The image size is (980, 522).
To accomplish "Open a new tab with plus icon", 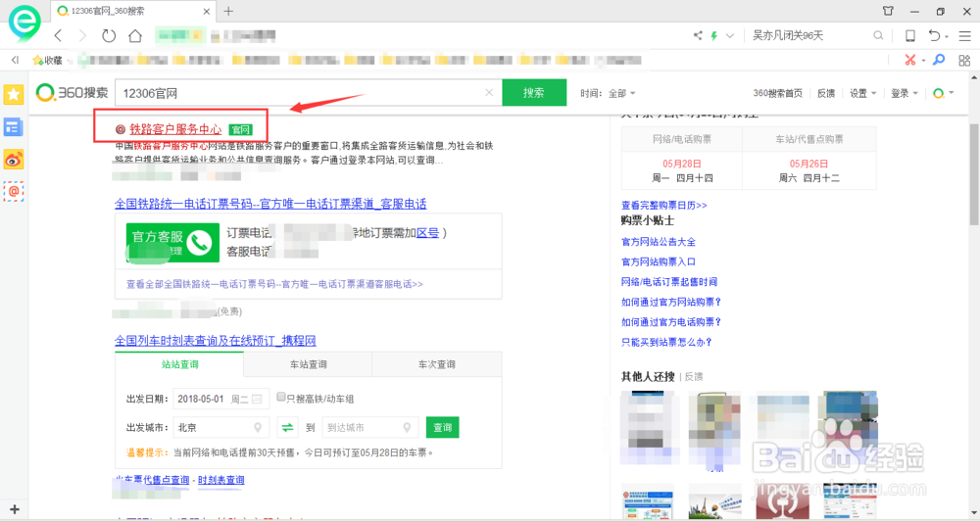I will pos(228,11).
